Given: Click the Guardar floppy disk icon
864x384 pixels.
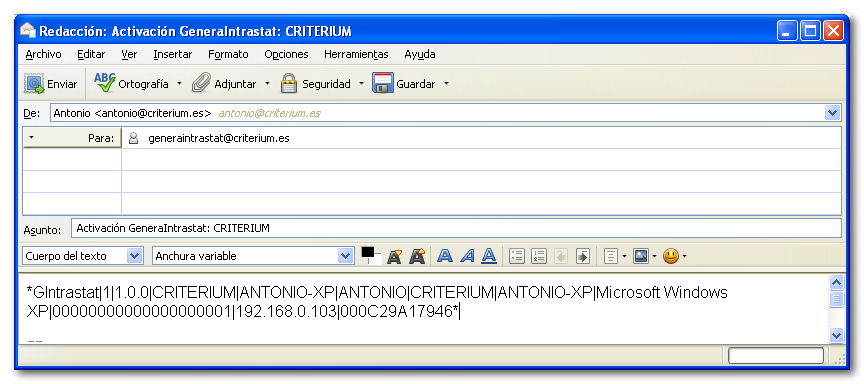Looking at the screenshot, I should click(x=382, y=83).
